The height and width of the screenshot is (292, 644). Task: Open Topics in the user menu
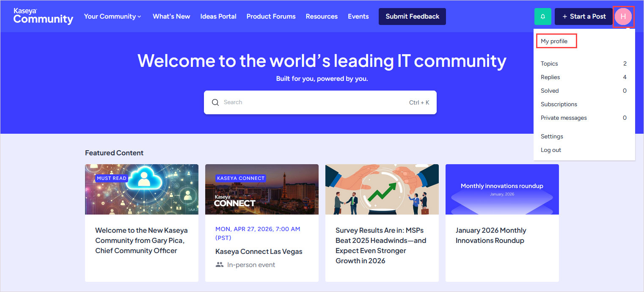[x=549, y=64]
